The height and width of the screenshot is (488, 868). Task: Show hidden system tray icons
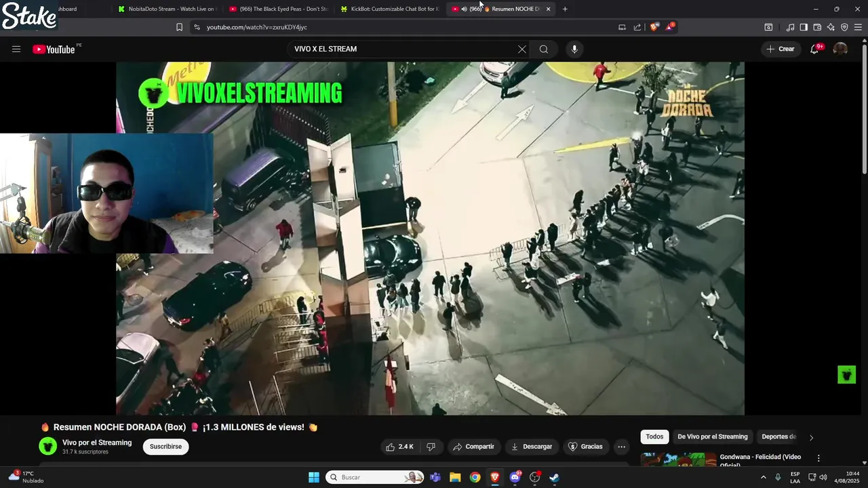click(763, 477)
